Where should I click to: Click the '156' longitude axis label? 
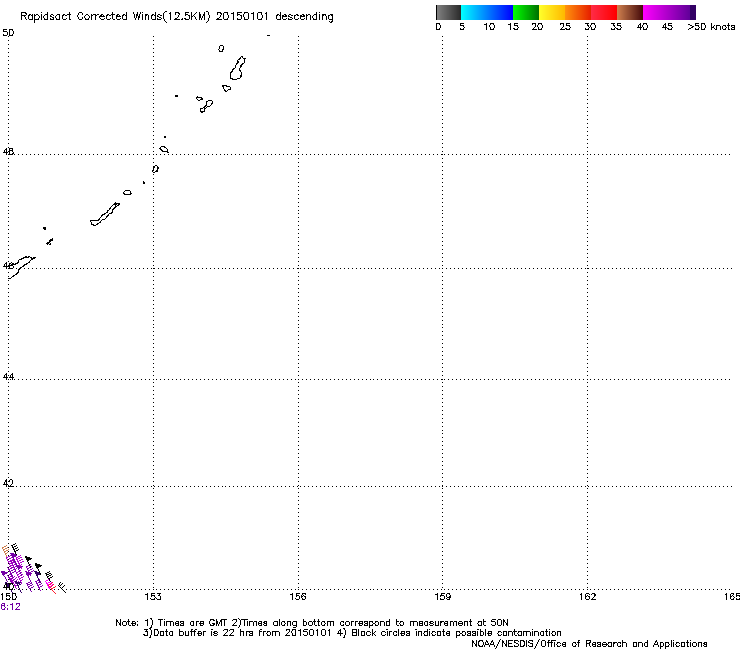(x=298, y=597)
